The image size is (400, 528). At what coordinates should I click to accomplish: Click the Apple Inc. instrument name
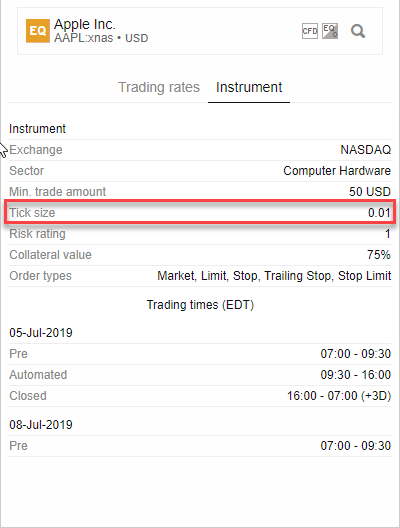(85, 24)
